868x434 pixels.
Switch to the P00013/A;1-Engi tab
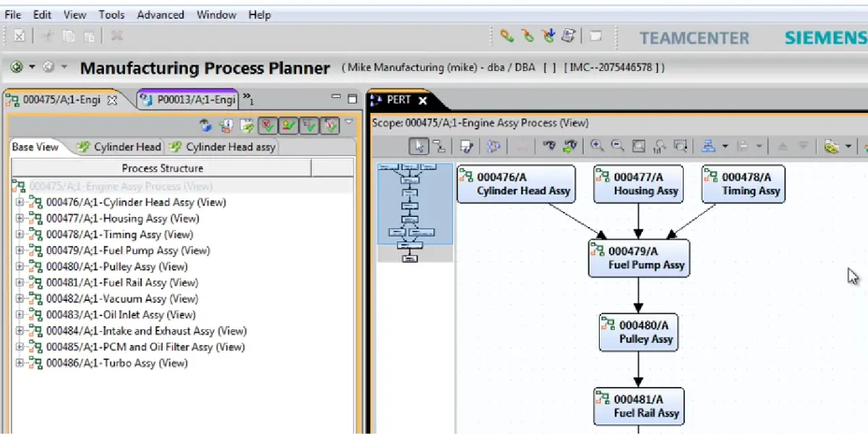click(188, 100)
